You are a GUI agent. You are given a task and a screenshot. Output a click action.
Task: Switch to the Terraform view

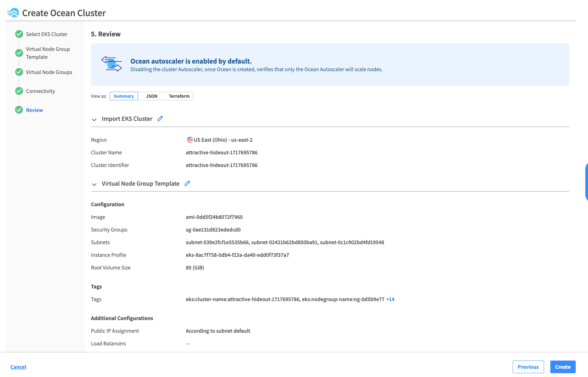coord(179,96)
